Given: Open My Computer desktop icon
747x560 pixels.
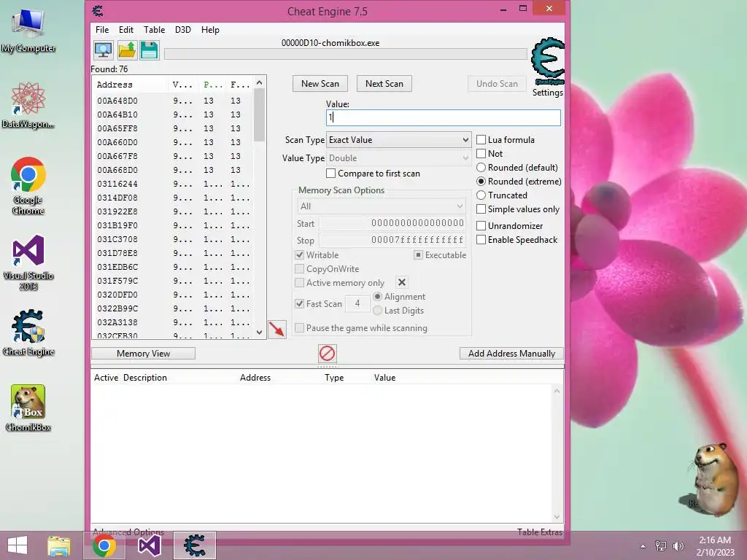Looking at the screenshot, I should pos(28,31).
